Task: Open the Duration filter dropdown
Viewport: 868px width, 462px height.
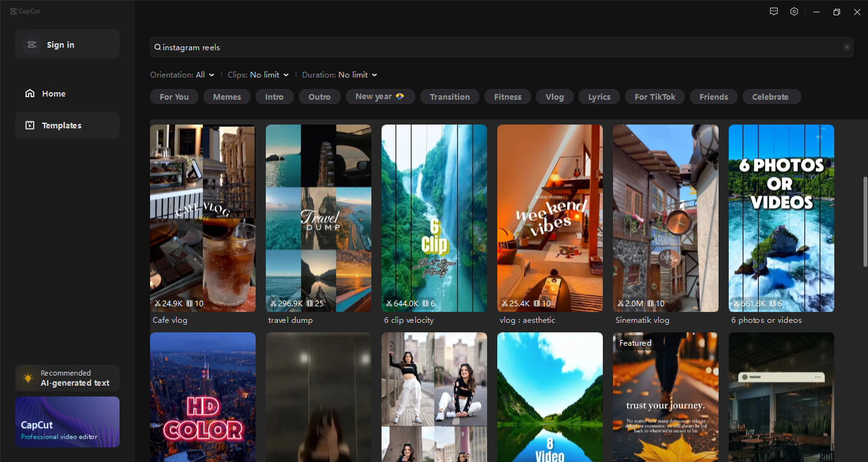Action: click(x=373, y=74)
